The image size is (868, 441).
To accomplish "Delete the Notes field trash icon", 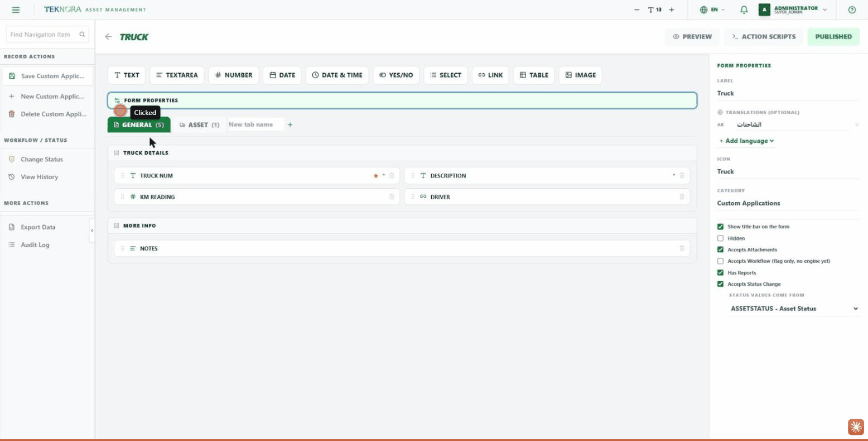I will tap(682, 248).
